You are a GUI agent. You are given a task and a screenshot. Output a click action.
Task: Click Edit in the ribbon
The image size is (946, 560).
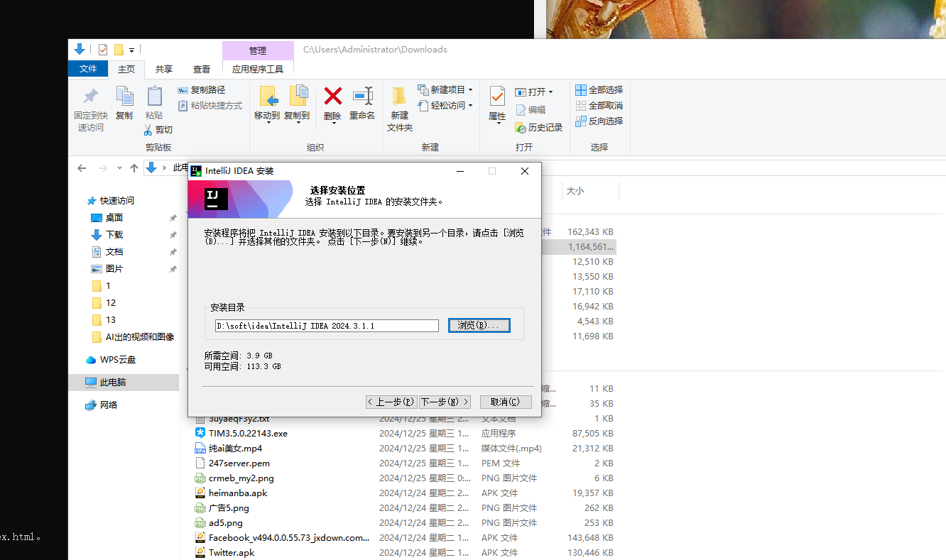[531, 110]
